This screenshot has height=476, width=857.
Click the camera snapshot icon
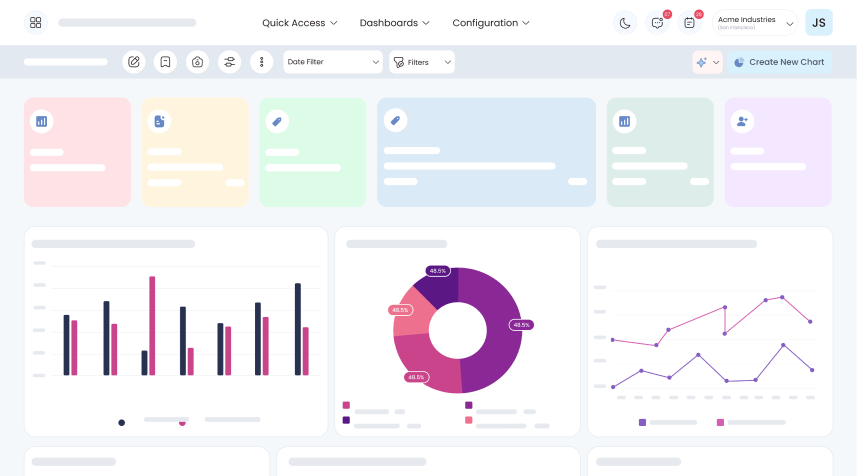(x=198, y=62)
